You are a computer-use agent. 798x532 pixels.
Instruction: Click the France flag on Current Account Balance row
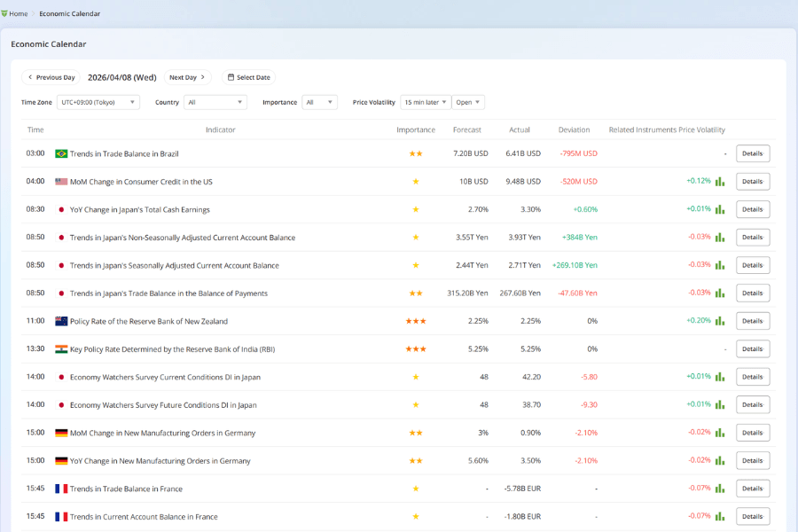click(x=59, y=516)
